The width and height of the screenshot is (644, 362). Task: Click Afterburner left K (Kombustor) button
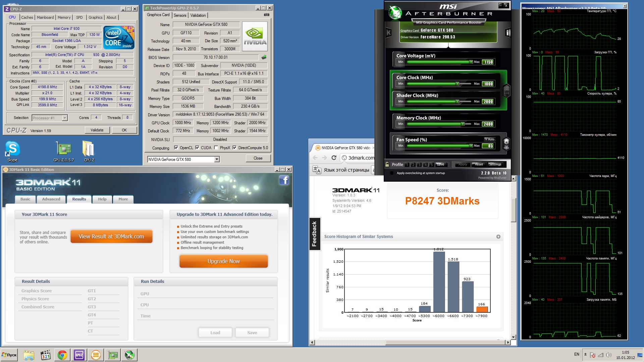pos(389,33)
